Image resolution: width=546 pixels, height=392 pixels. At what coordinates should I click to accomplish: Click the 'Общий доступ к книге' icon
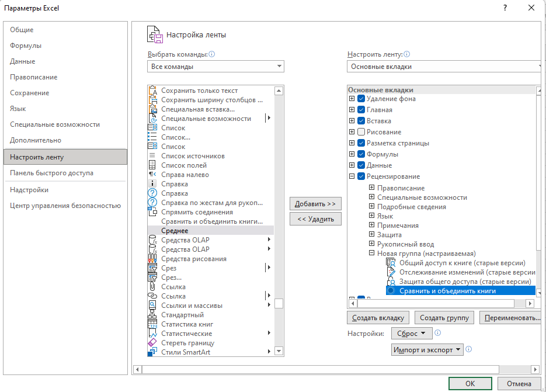[x=391, y=263]
